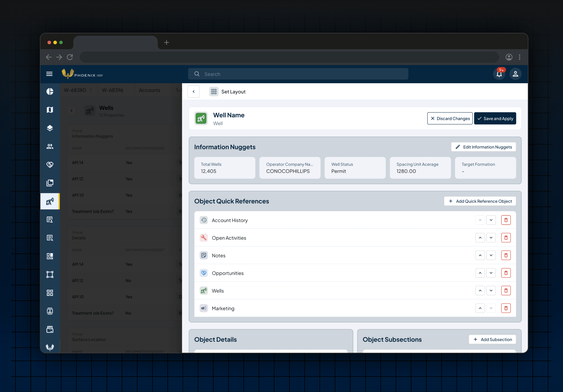
Task: Move Marketing up one position
Action: tap(480, 308)
